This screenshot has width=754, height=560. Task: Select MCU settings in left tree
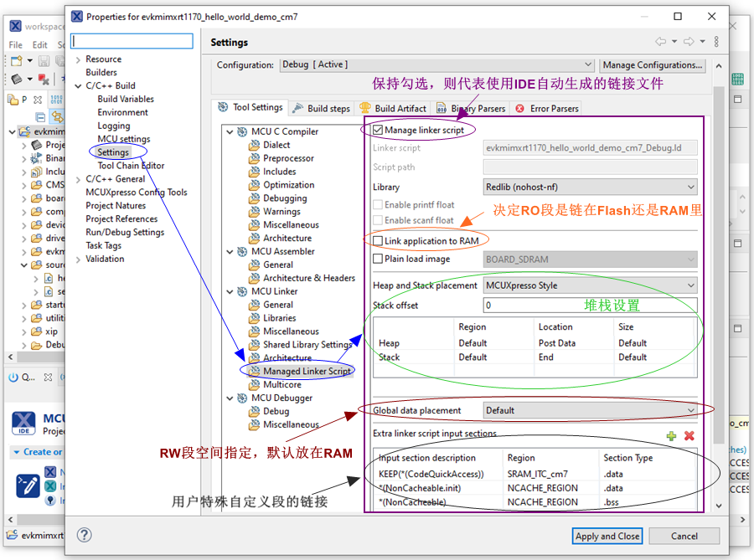click(124, 139)
